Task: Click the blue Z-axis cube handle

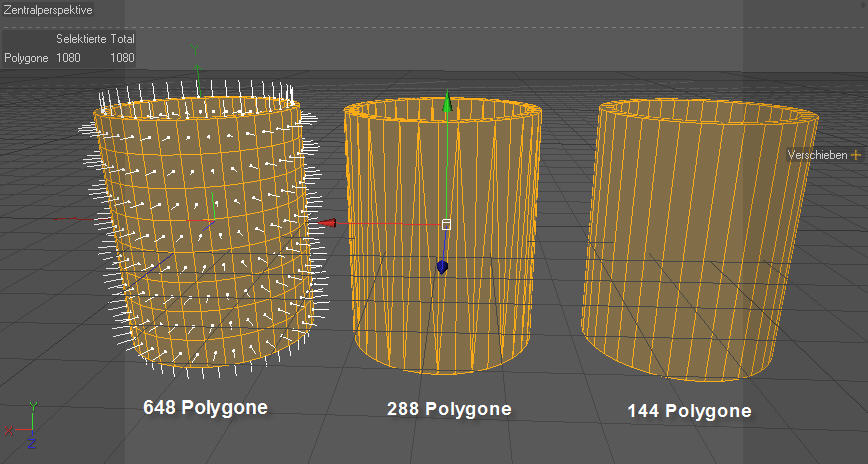Action: tap(442, 267)
